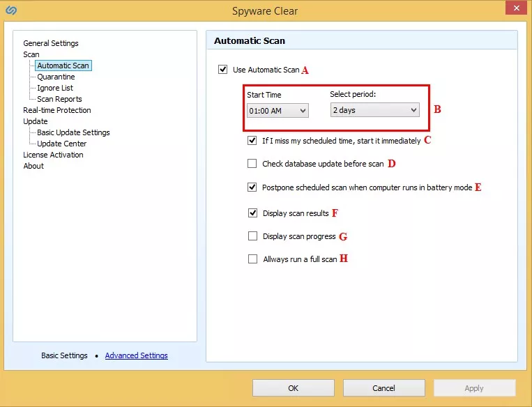Open Ignore List settings
Screen dimensions: 532x407
[55, 88]
